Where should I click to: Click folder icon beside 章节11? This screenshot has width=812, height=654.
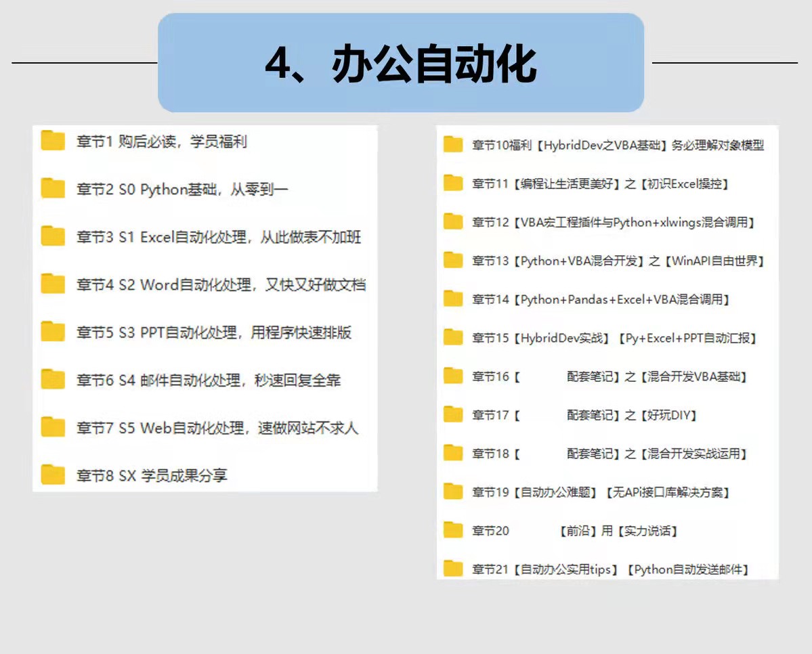pos(453,183)
